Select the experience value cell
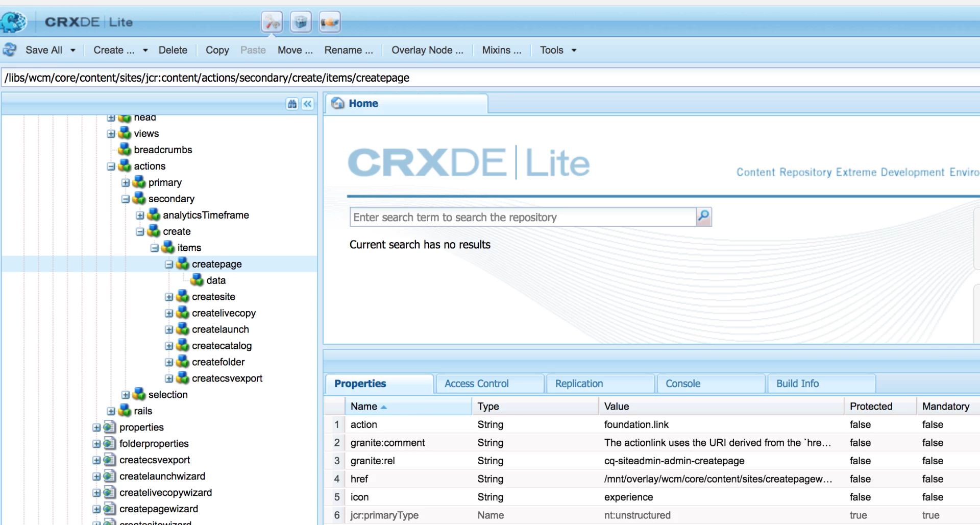The image size is (980, 525). pos(721,497)
